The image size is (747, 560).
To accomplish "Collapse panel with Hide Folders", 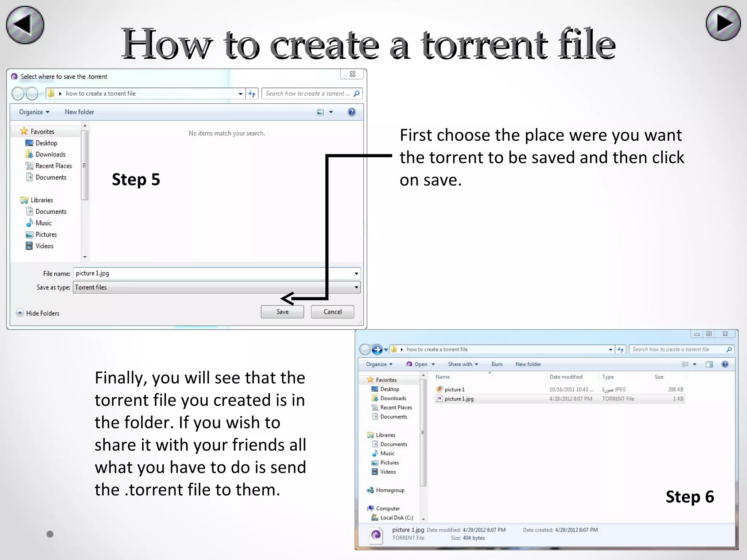I will (38, 313).
